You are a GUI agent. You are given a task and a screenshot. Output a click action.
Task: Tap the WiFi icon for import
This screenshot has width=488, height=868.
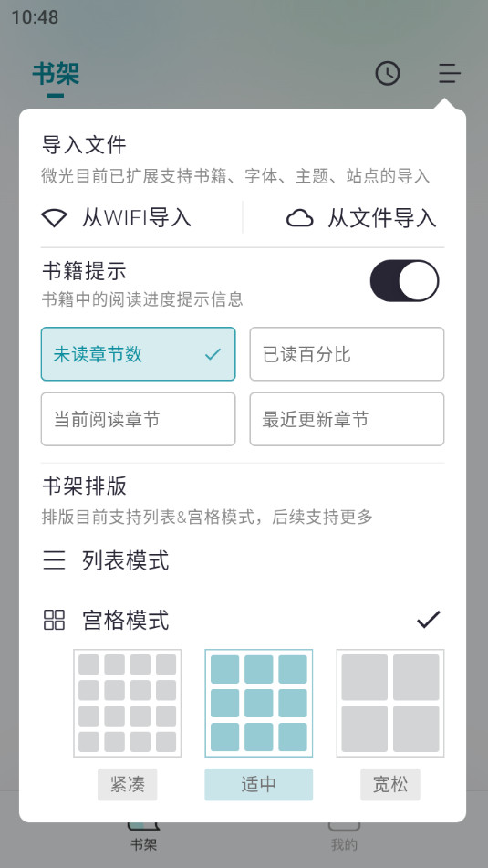54,218
